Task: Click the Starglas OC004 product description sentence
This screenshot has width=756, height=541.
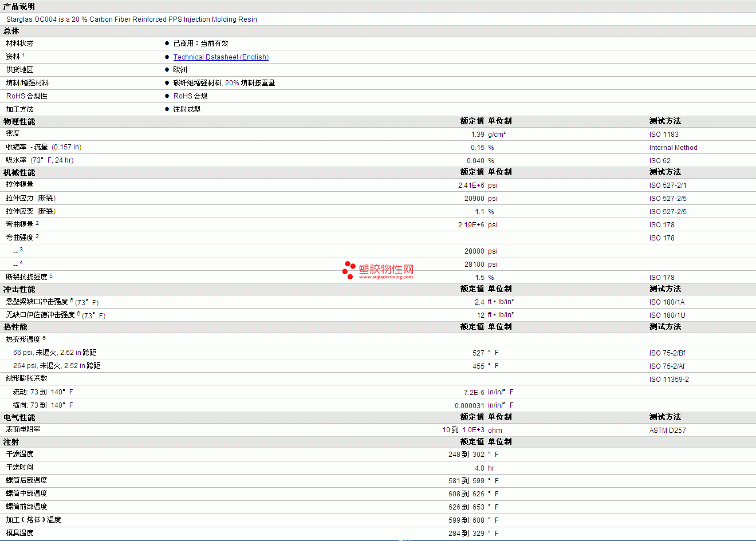Action: pyautogui.click(x=132, y=19)
